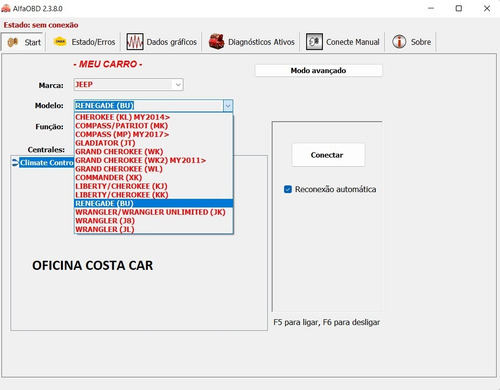Maximize the AlfaOBD window

[459, 8]
